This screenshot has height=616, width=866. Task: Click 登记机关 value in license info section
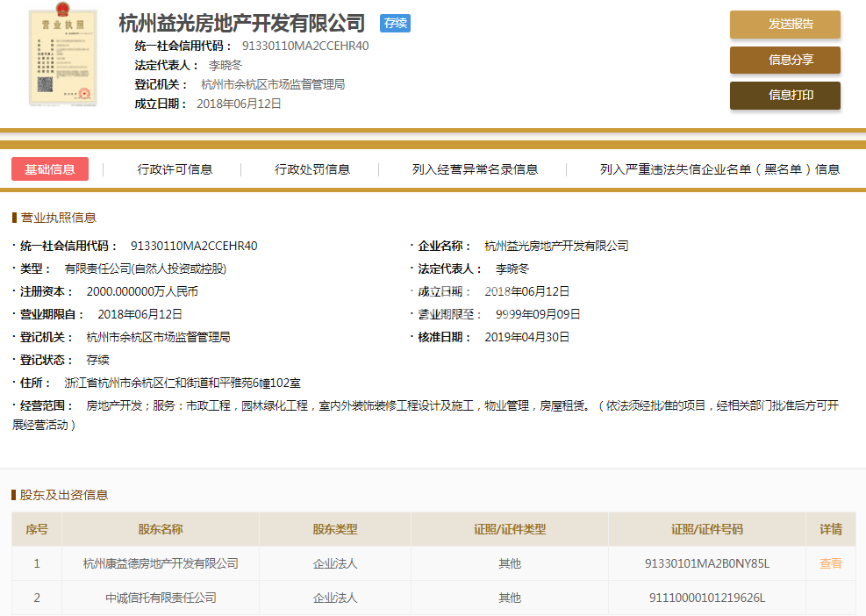pos(159,337)
